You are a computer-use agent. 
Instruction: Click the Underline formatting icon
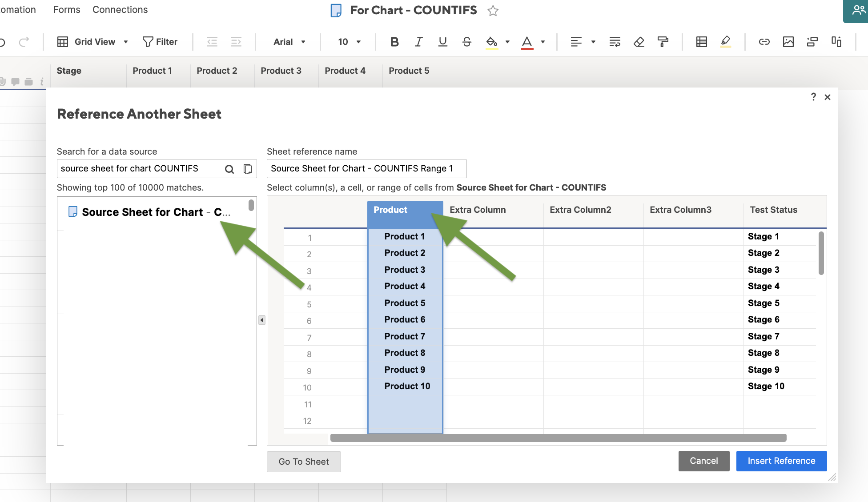(x=442, y=41)
